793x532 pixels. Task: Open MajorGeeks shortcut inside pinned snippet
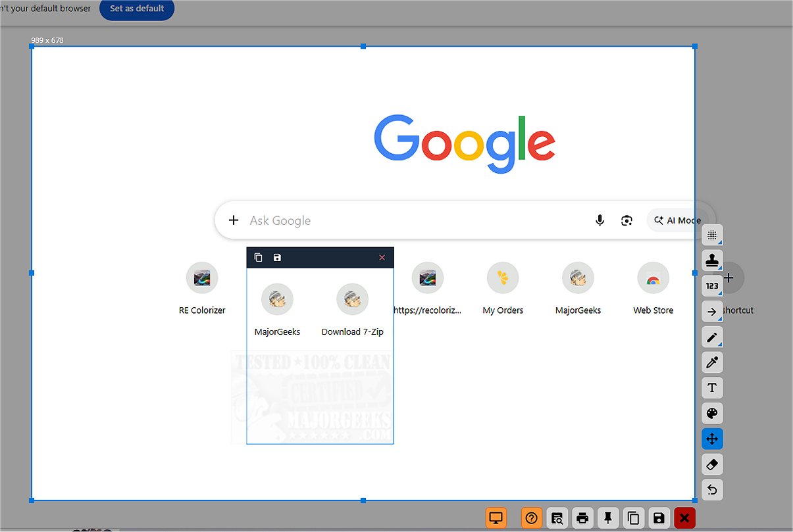277,310
